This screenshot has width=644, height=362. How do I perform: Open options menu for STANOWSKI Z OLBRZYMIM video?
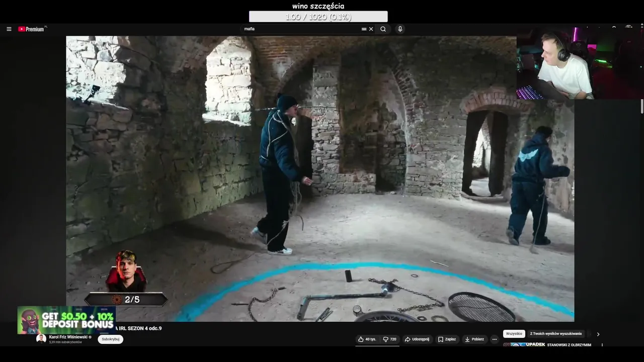coord(602,345)
